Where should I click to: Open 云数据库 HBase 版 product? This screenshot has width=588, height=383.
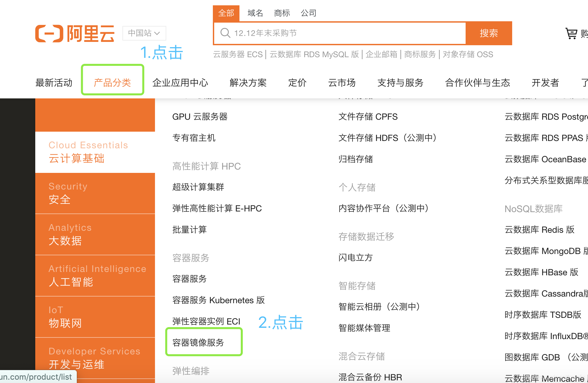(542, 272)
